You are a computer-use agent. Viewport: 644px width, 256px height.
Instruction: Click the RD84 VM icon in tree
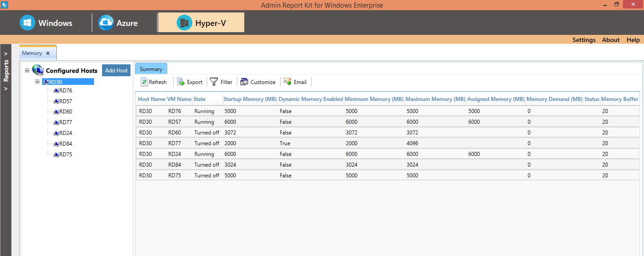(x=56, y=144)
